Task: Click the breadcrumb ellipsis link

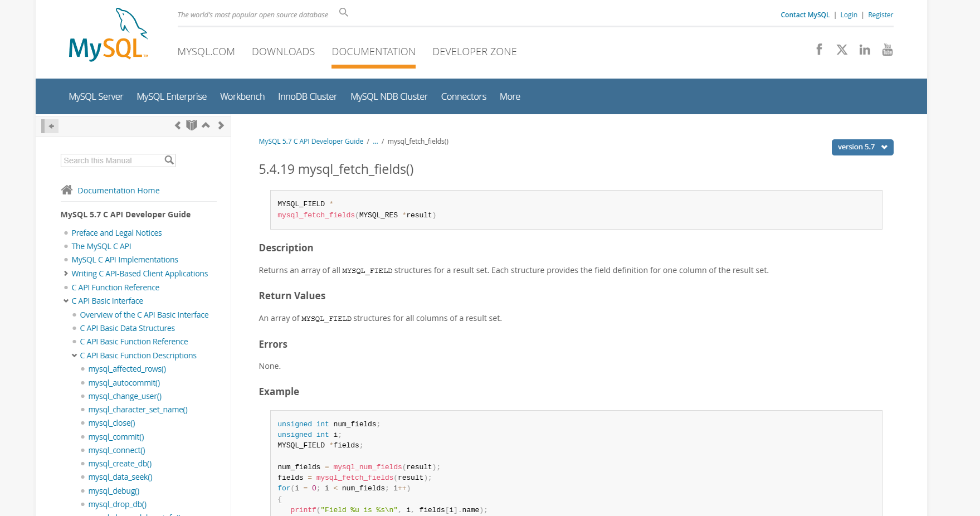Action: [376, 142]
